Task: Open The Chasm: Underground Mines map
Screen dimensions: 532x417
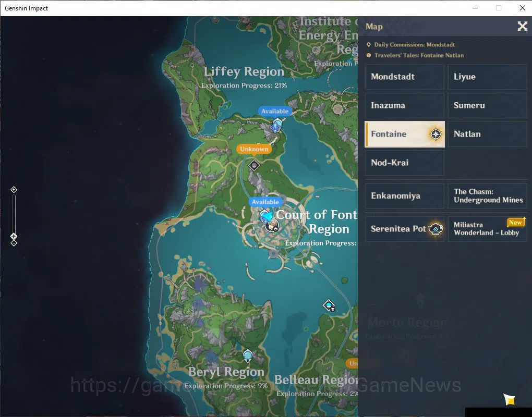Action: coord(487,195)
